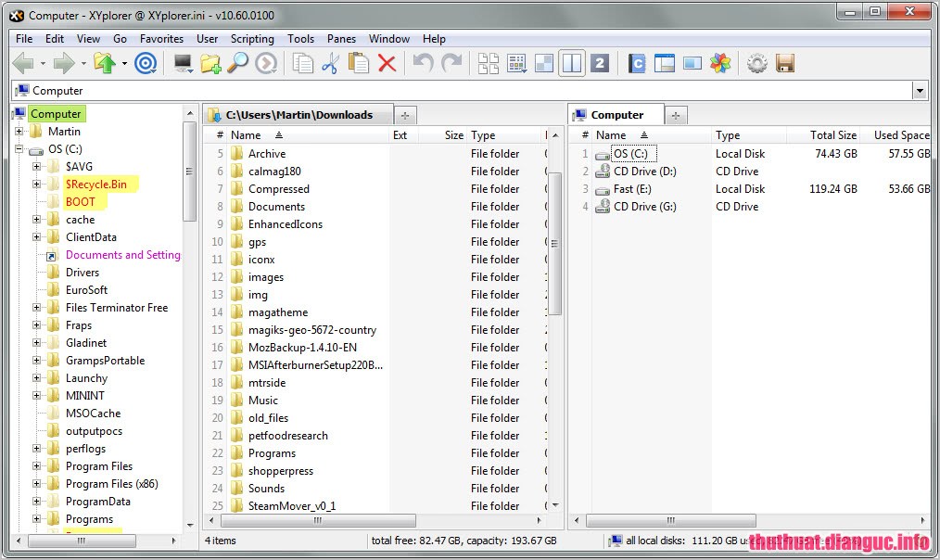Open the address bar dropdown

click(x=920, y=91)
